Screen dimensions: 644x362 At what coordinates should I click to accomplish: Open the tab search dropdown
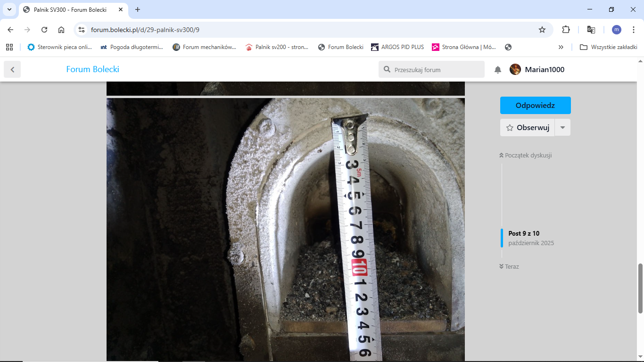tap(9, 9)
